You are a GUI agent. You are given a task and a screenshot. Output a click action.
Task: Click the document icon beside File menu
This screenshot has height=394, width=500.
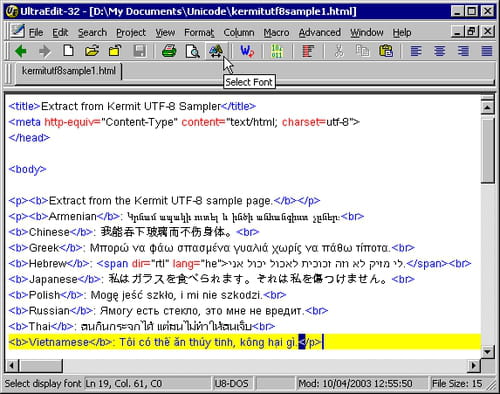(17, 31)
